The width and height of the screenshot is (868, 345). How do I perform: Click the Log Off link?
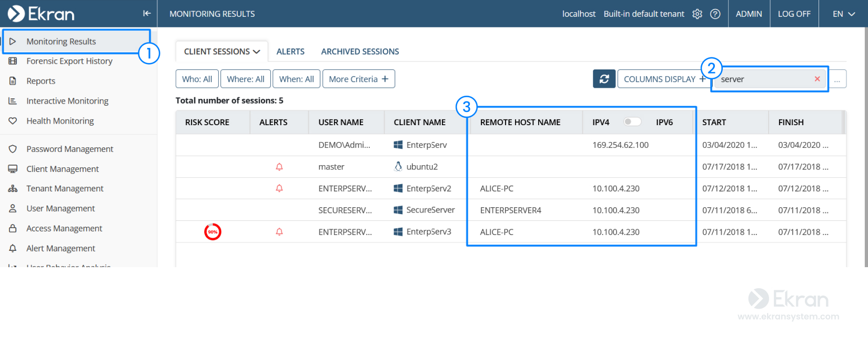[x=794, y=14]
